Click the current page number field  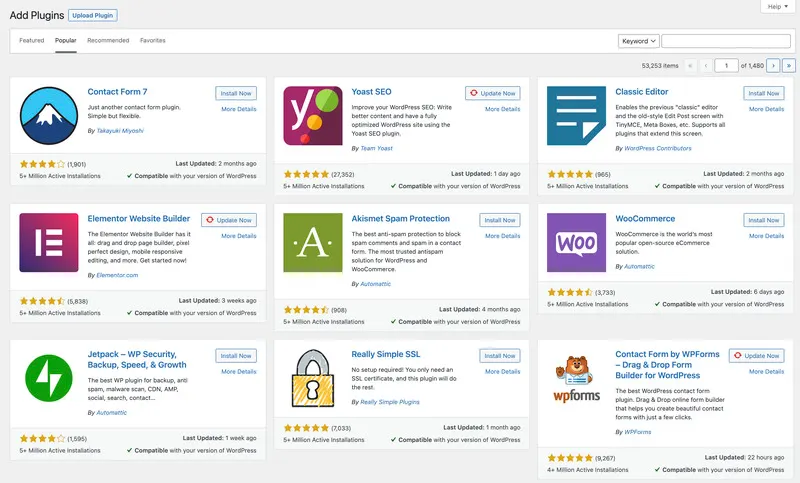727,65
